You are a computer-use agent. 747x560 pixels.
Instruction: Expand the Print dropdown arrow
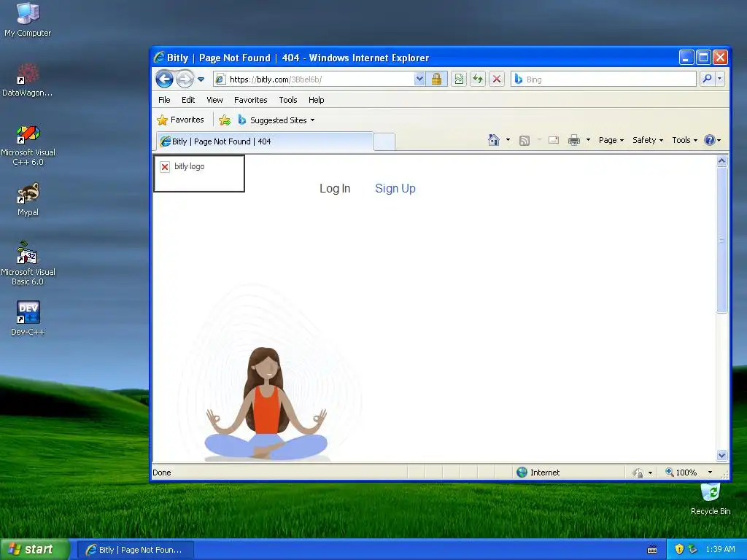click(589, 140)
